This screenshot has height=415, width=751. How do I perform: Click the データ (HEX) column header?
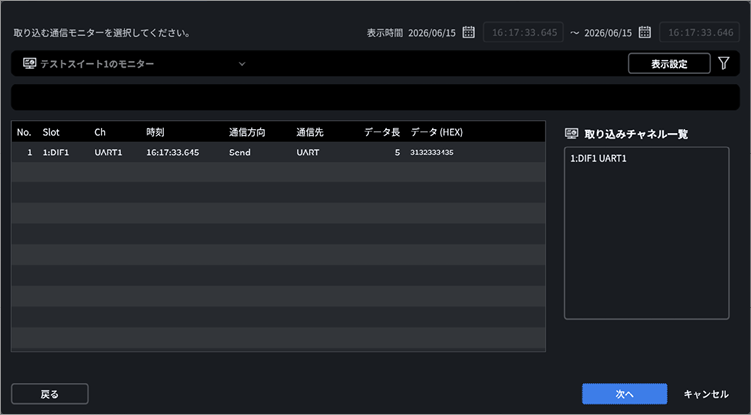[436, 132]
